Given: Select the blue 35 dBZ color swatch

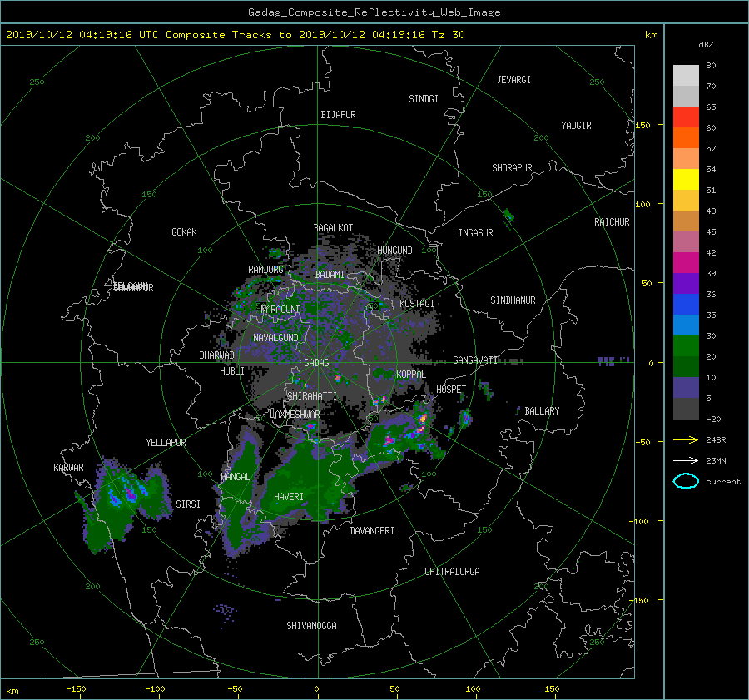Looking at the screenshot, I should (686, 304).
